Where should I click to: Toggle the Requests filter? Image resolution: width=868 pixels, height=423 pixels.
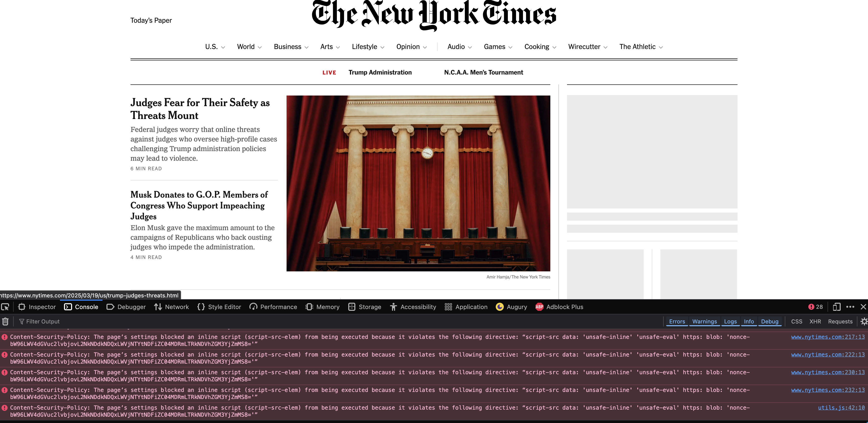(x=840, y=322)
